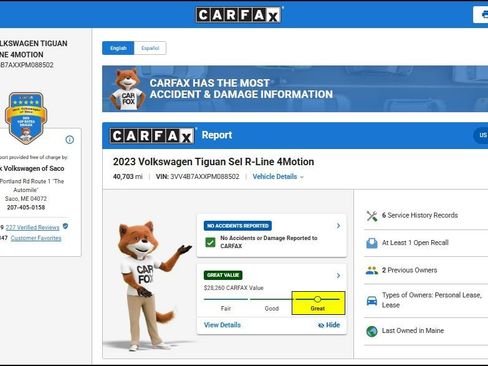Click the top rated dealer badge
Image resolution: width=488 pixels, height=366 pixels.
[26, 118]
